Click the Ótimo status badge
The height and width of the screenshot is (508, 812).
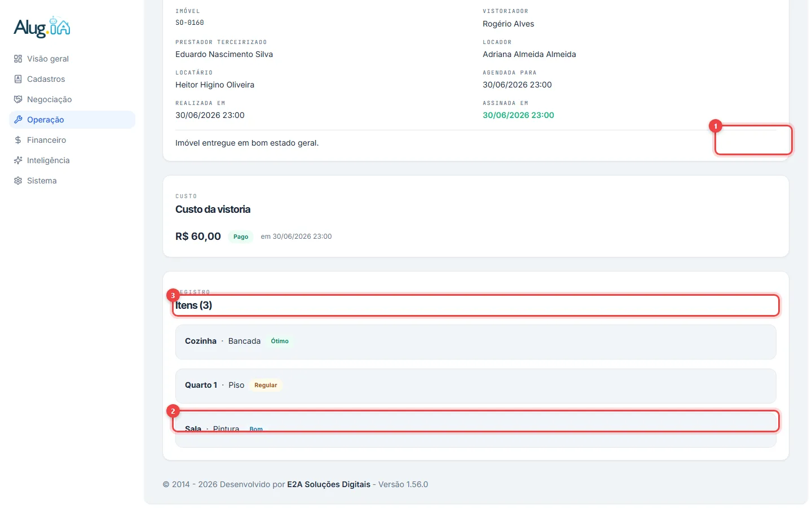click(x=280, y=341)
